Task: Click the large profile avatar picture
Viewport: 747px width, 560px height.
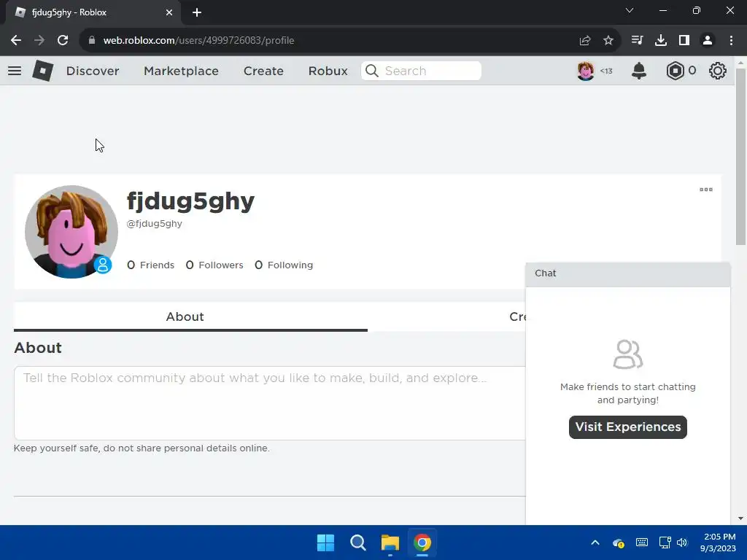Action: coord(71,232)
